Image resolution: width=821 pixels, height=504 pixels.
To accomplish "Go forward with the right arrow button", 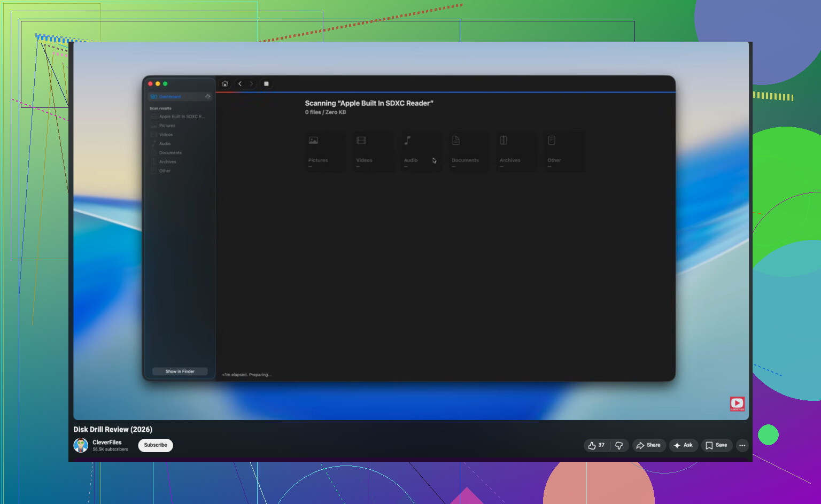I will [251, 84].
